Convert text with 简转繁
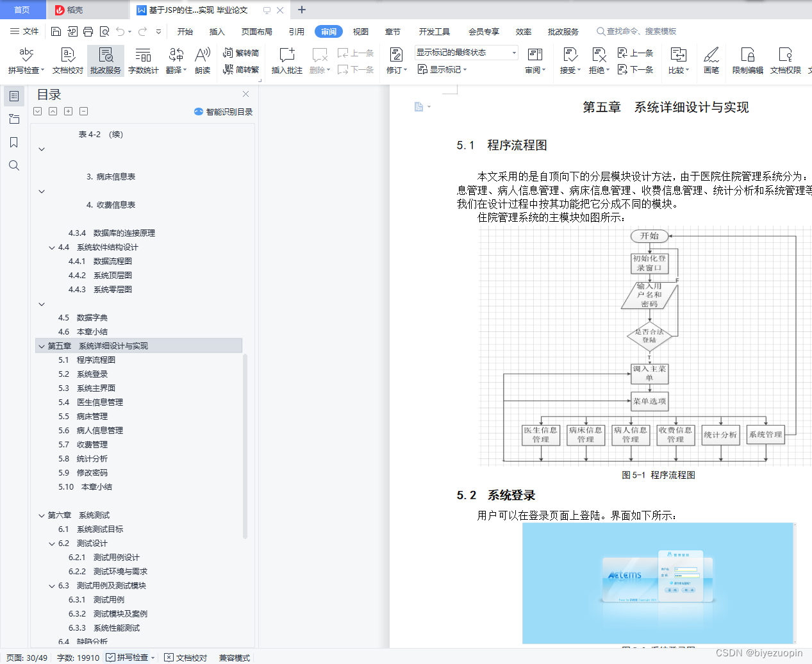This screenshot has height=664, width=812. (x=241, y=69)
